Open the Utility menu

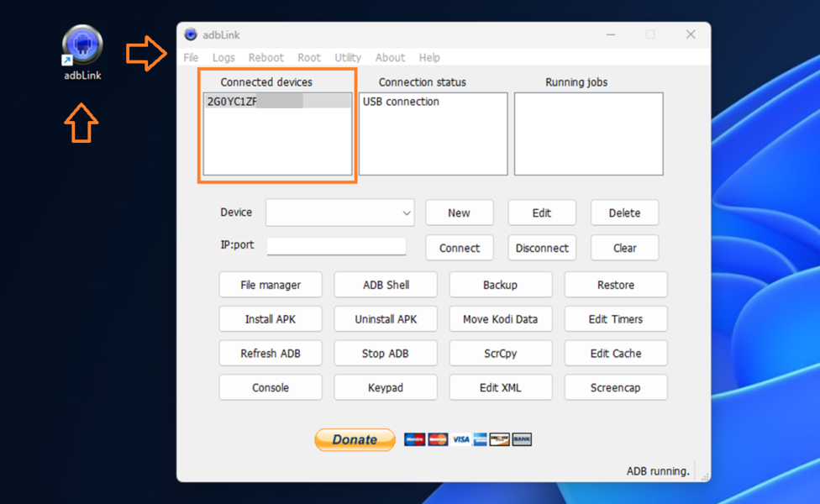(x=347, y=57)
